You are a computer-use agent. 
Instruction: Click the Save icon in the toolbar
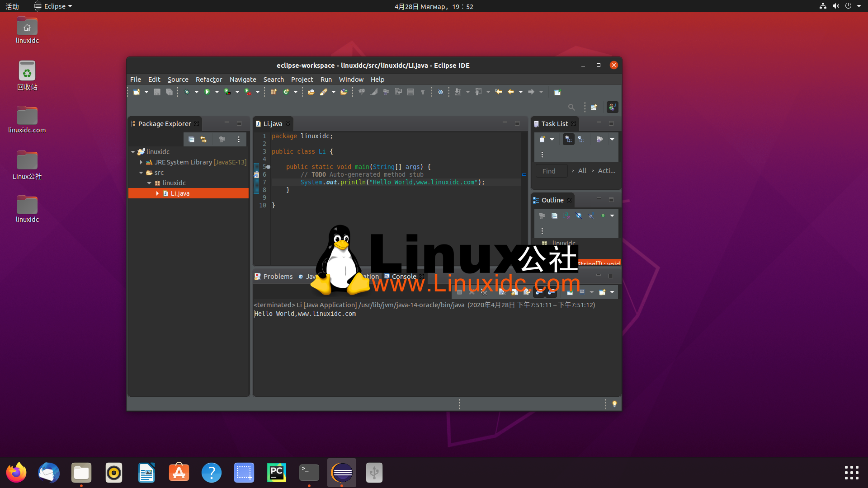click(x=157, y=92)
